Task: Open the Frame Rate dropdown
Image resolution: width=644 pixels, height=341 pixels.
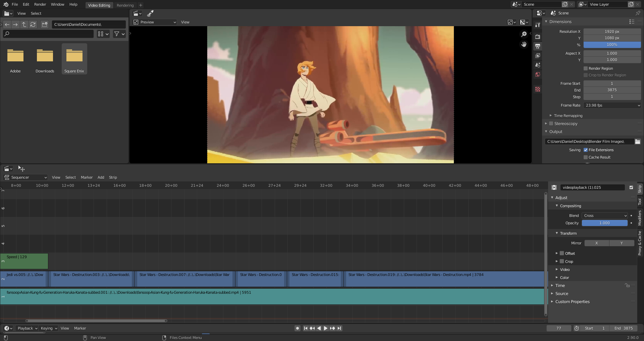Action: (x=612, y=105)
